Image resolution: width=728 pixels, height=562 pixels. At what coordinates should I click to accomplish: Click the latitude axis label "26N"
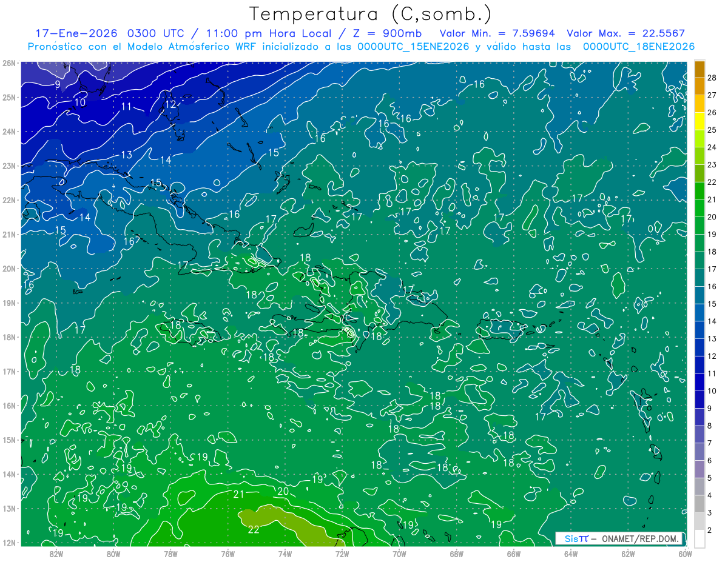pos(8,63)
